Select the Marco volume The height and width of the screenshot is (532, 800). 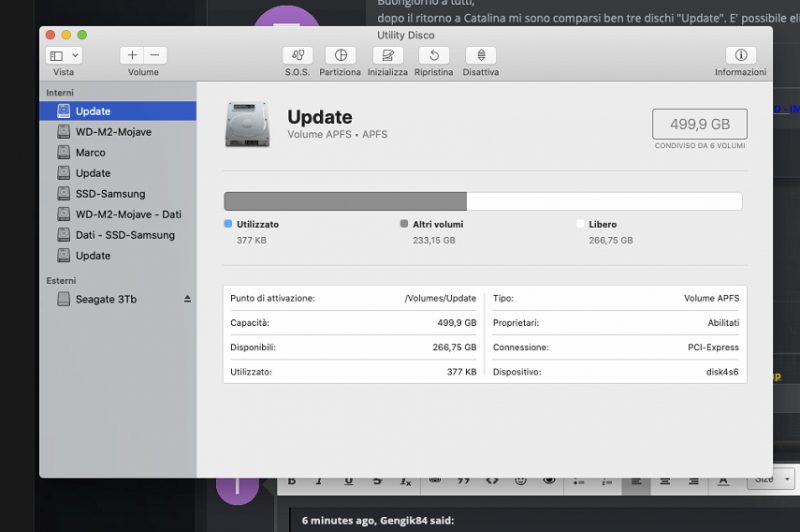click(90, 153)
